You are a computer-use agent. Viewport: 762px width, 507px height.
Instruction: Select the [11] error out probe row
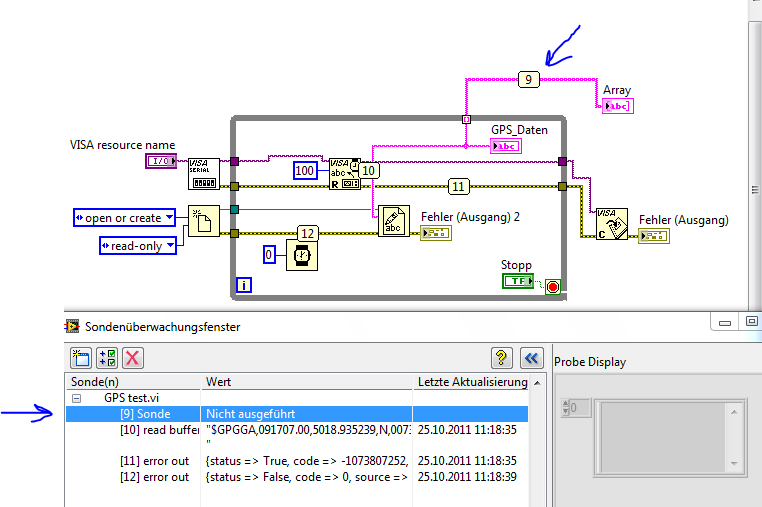click(297, 461)
